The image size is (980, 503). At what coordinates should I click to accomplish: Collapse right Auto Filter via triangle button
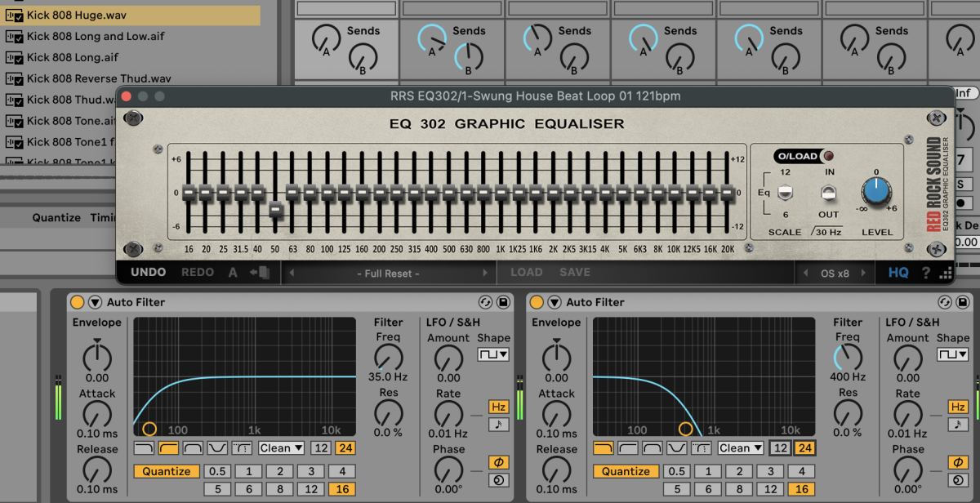click(554, 302)
